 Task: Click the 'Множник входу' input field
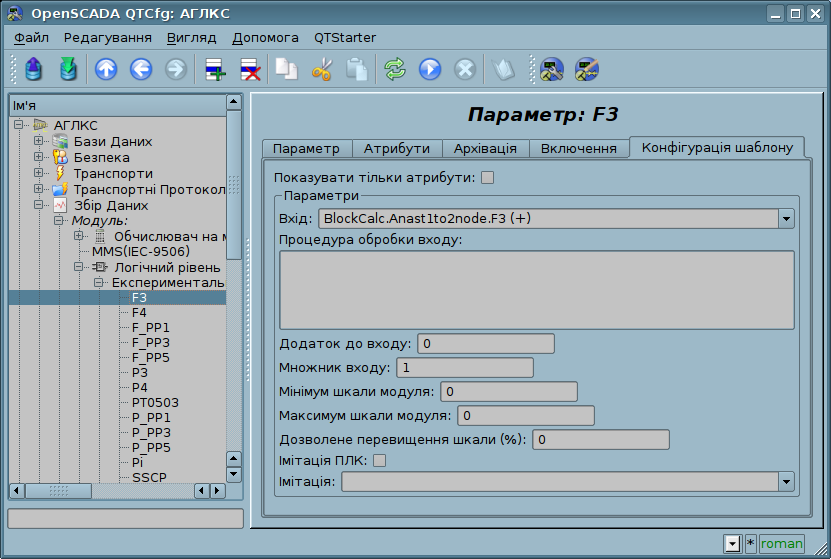[x=464, y=368]
